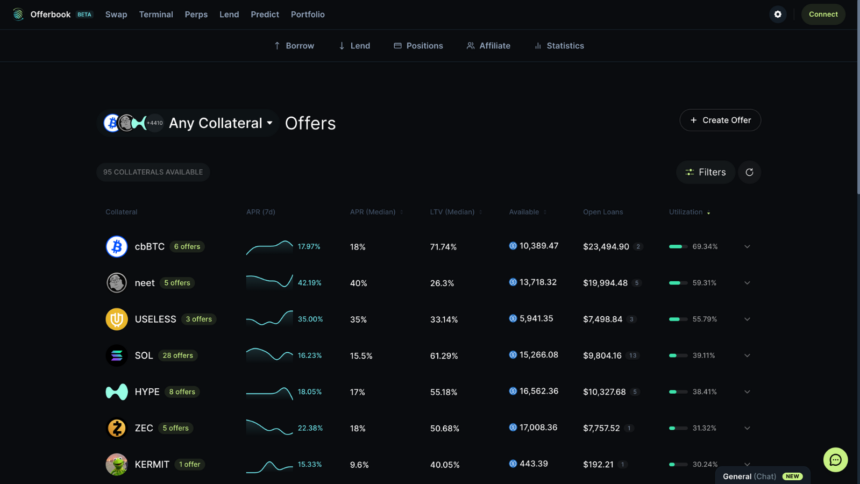Sort by Utilization column
The image size is (860, 484).
point(689,212)
